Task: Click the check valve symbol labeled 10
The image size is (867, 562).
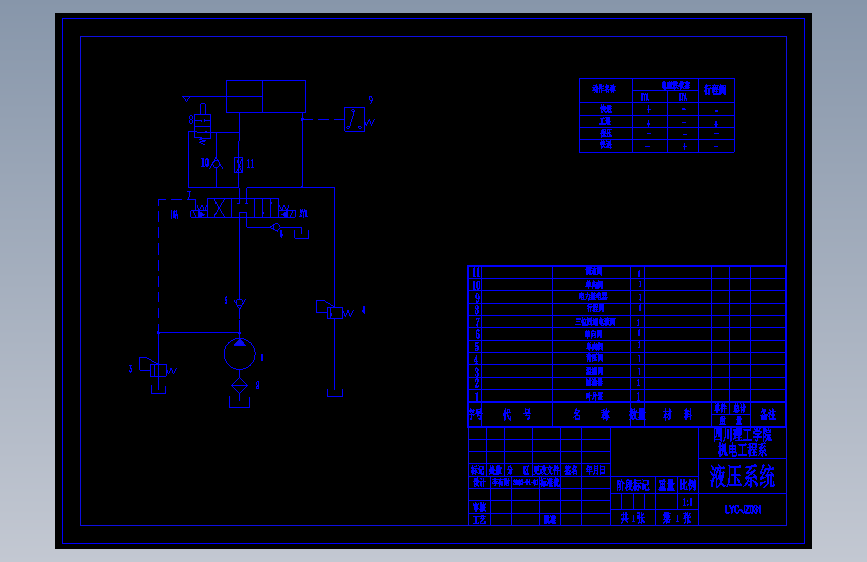Action: coord(216,164)
